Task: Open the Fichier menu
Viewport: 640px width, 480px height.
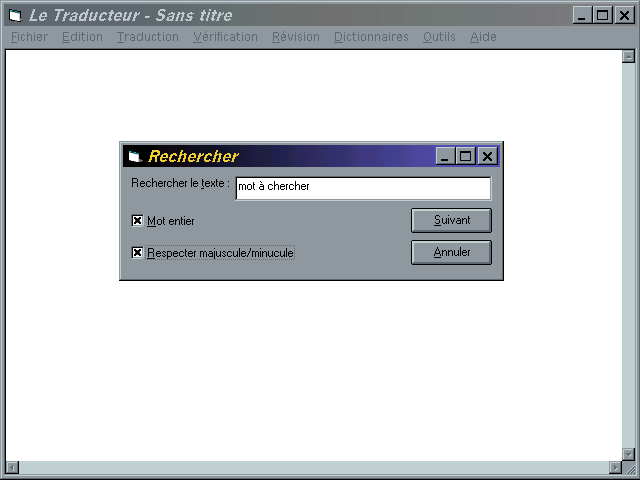Action: [x=29, y=37]
